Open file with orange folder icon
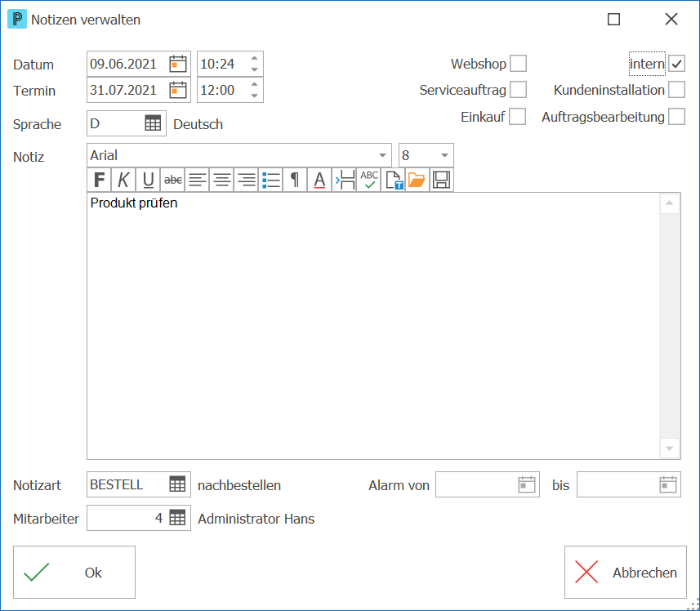The image size is (700, 611). click(417, 180)
